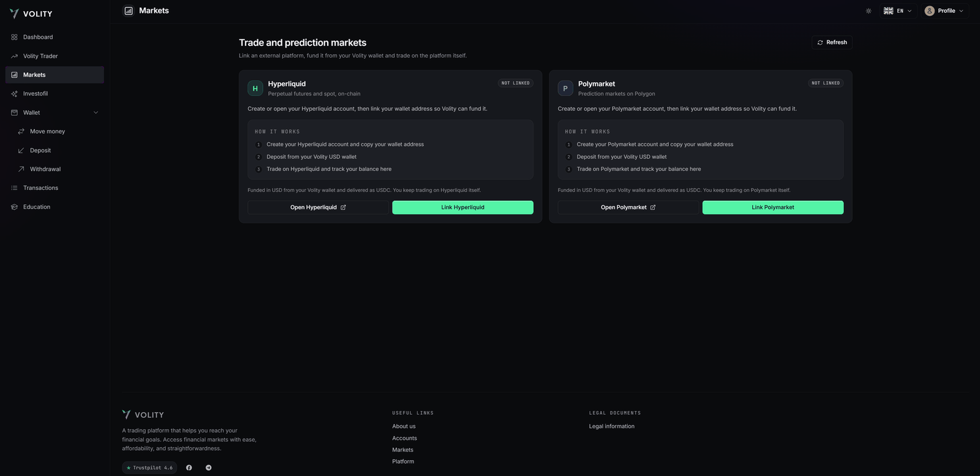The image size is (980, 476).
Task: Click the Refresh arrows icon
Action: (820, 43)
